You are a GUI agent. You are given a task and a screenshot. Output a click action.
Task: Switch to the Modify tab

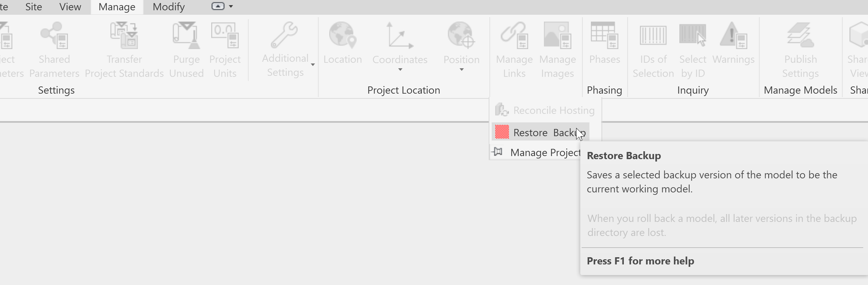tap(168, 7)
